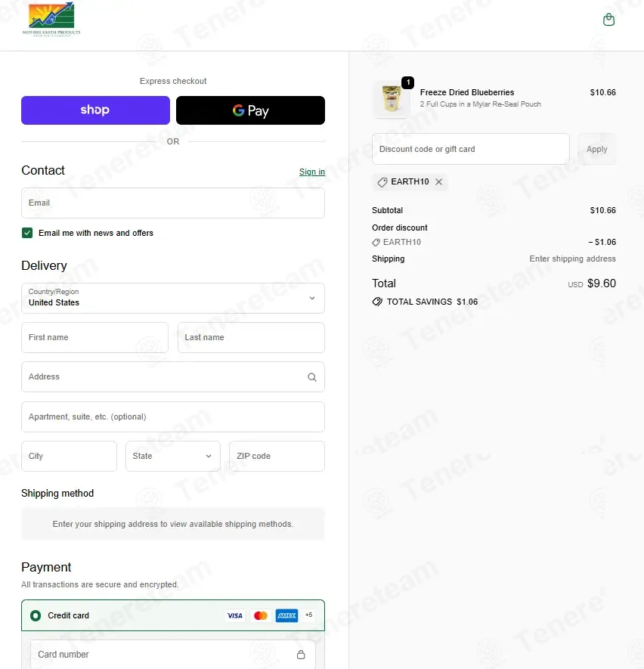This screenshot has width=644, height=669.
Task: Remove the EARTH10 discount code tag
Action: point(438,181)
